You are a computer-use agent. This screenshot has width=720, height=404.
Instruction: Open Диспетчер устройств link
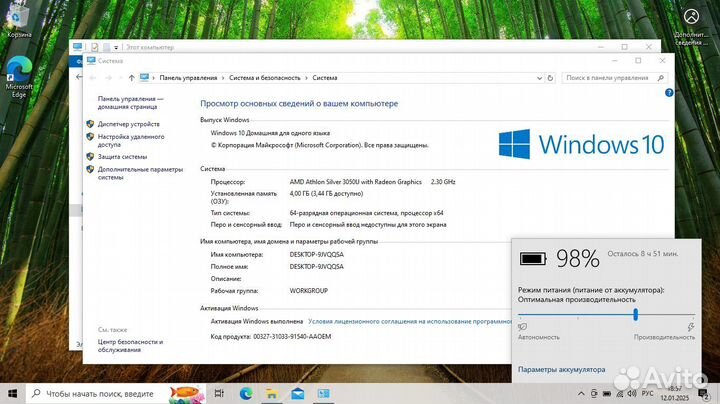(129, 124)
